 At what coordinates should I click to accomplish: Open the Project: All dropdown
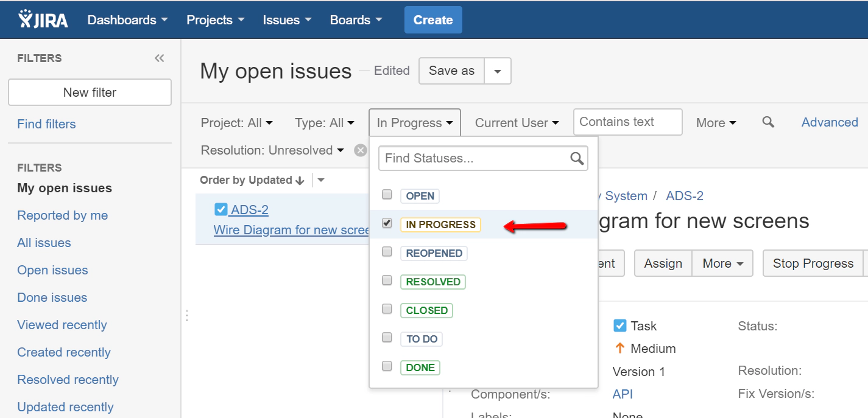point(236,122)
